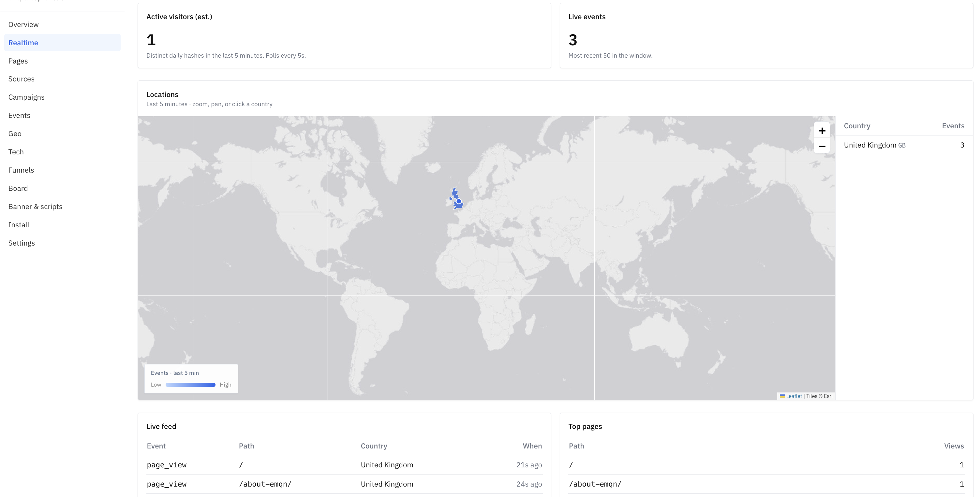The height and width of the screenshot is (497, 980).
Task: Open the Campaigns section
Action: (62, 97)
